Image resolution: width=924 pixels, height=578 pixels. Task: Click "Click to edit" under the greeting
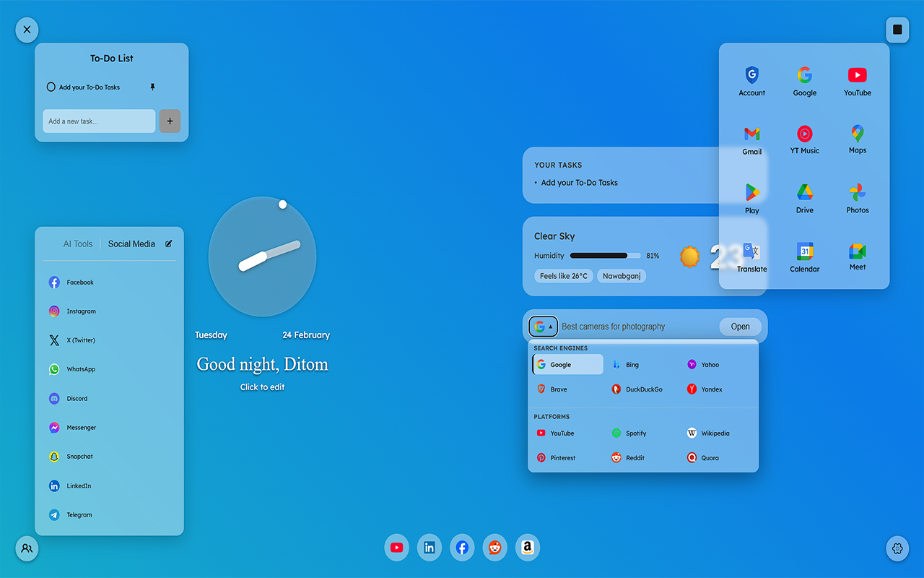click(x=263, y=387)
